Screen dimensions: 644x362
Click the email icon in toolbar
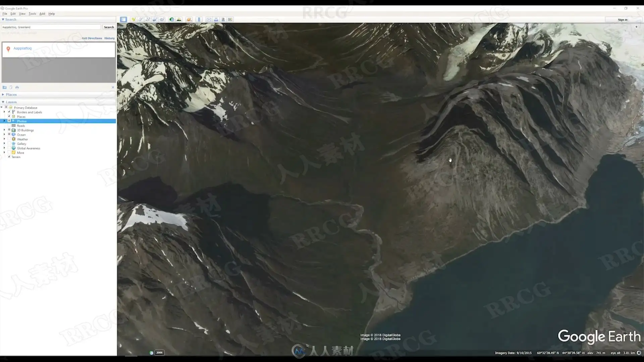coord(209,19)
